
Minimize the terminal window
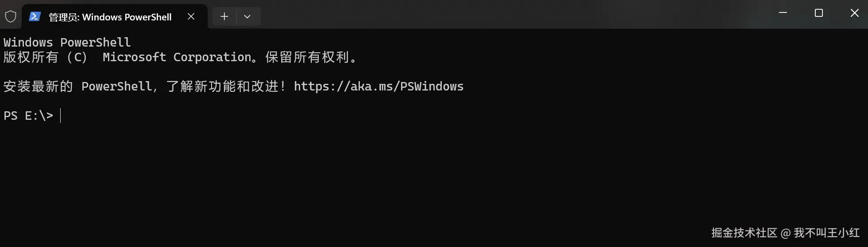point(783,13)
